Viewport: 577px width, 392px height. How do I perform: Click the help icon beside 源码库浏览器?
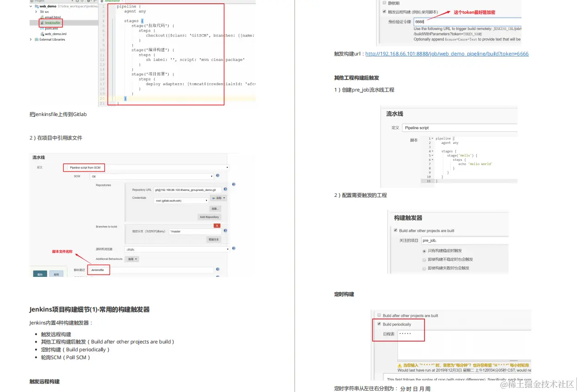click(x=233, y=248)
